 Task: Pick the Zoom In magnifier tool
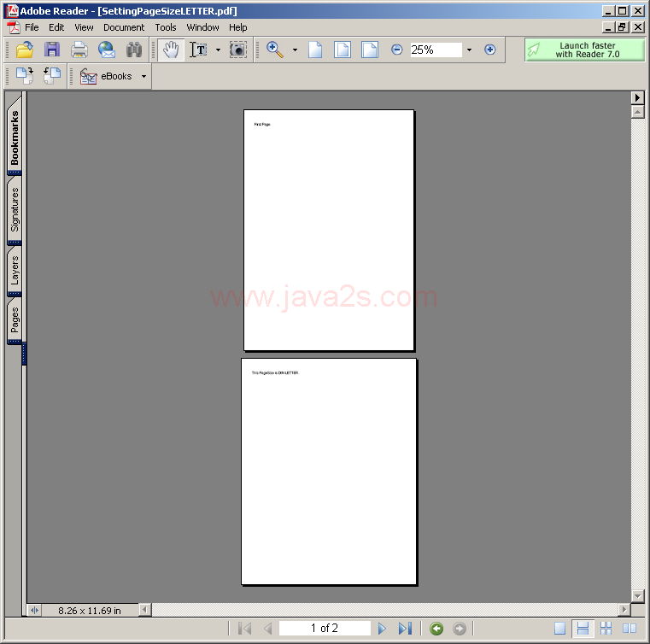point(275,50)
